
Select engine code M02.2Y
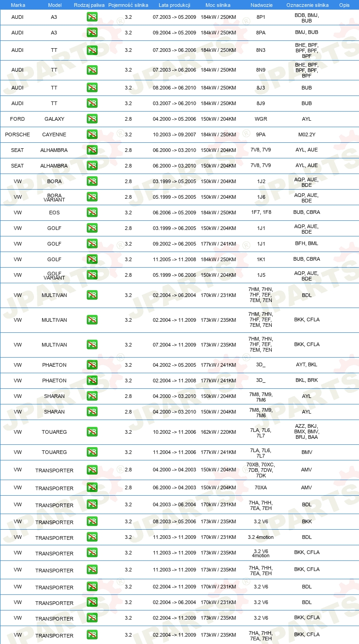pyautogui.click(x=307, y=135)
